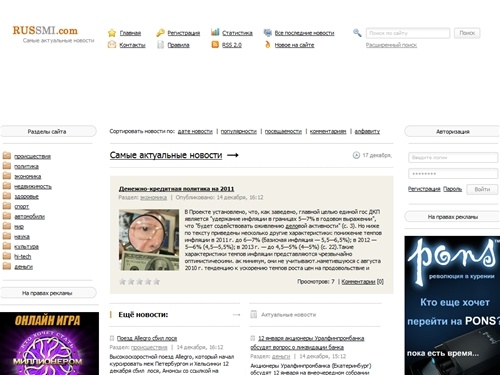The height and width of the screenshot is (375, 500).
Task: Sort news by дате новости
Action: (195, 131)
